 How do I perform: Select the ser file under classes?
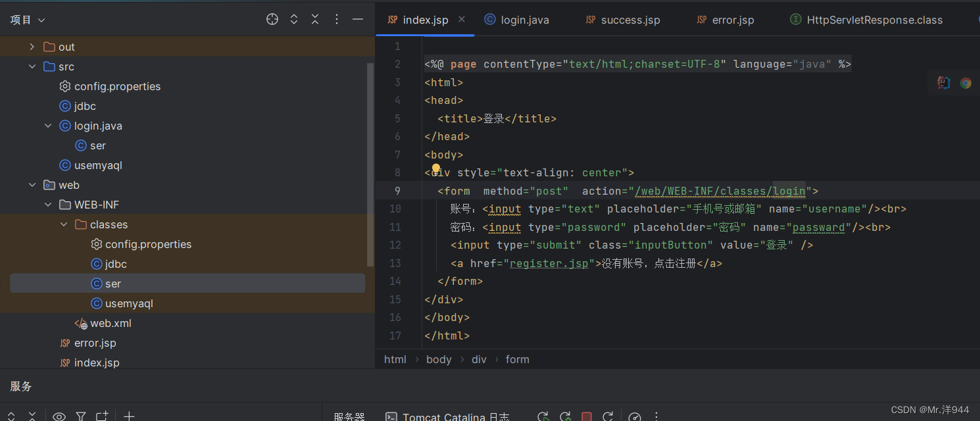click(112, 283)
